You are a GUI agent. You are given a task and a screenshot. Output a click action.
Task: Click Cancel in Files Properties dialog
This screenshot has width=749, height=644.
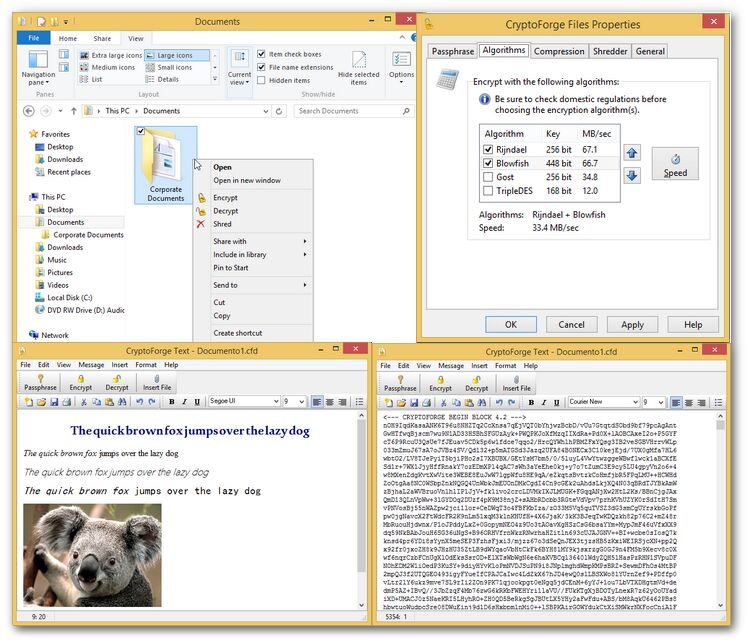(x=571, y=325)
